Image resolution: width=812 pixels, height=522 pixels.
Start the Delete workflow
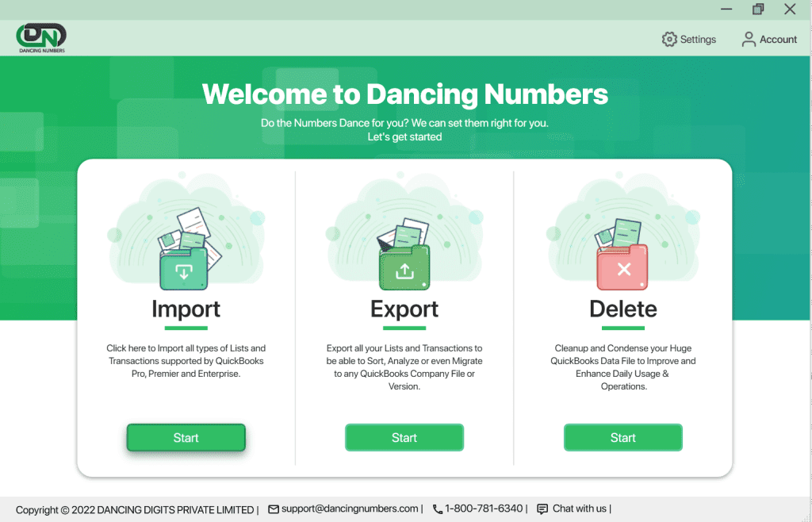point(623,437)
